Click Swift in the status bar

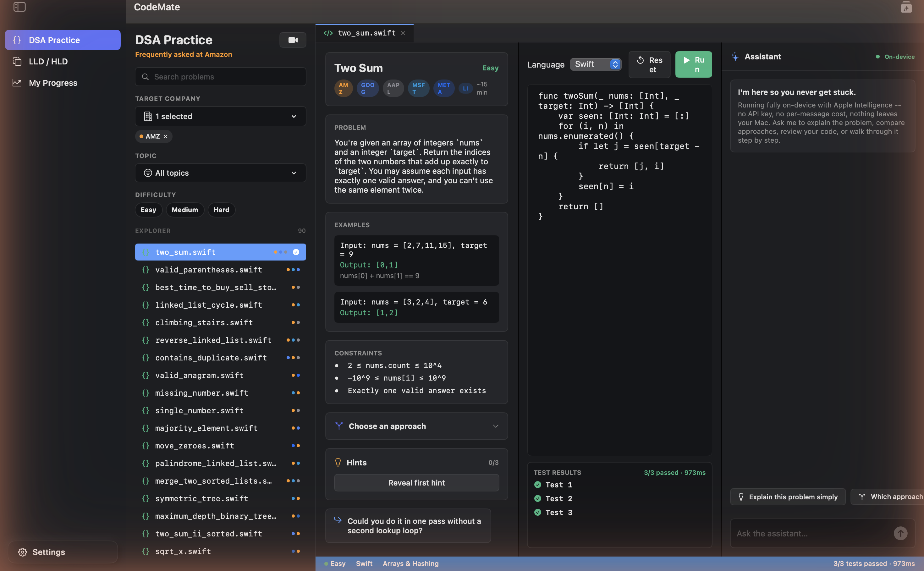point(364,563)
